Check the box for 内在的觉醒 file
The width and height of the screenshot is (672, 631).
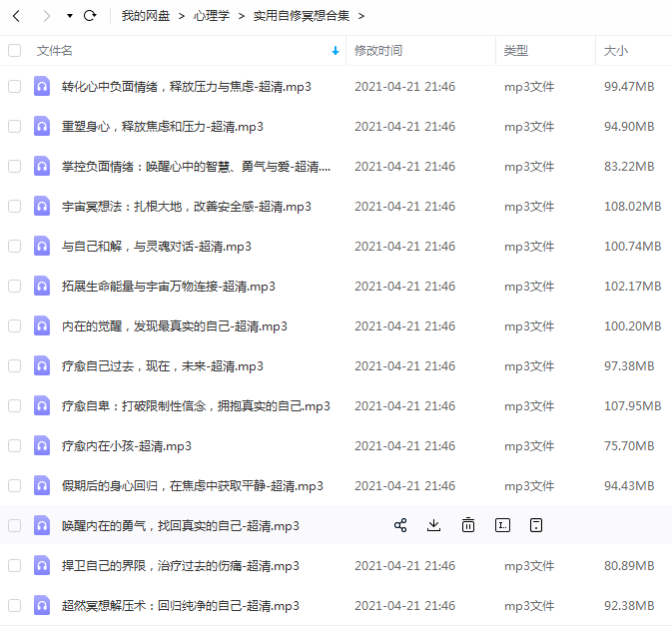pos(15,326)
